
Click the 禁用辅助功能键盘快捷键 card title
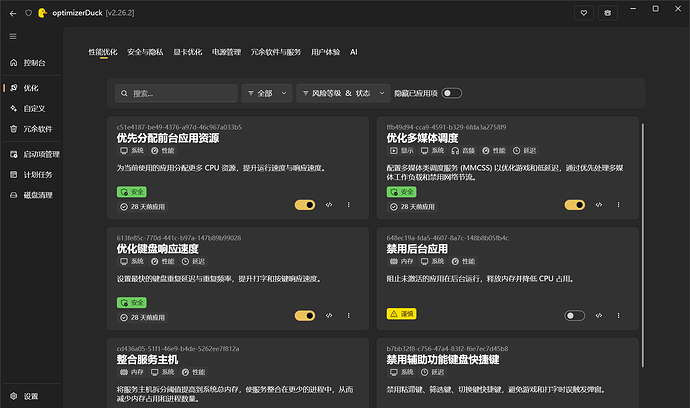coord(443,360)
